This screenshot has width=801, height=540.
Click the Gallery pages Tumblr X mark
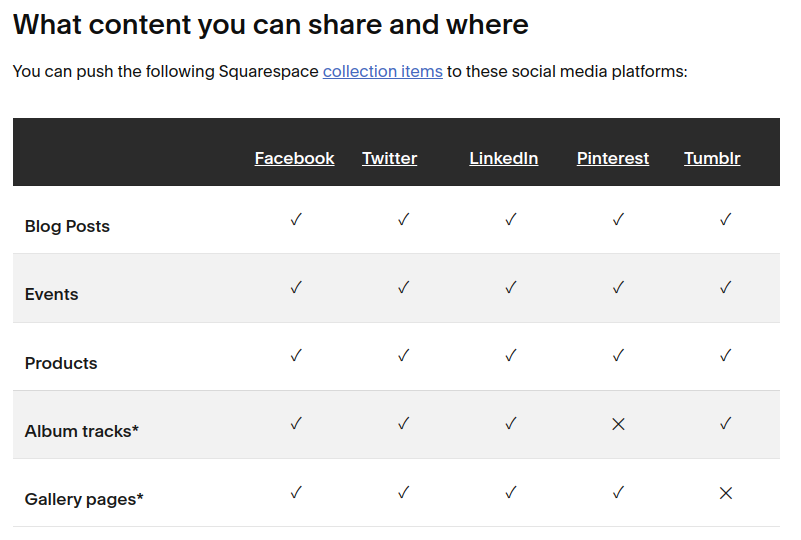tap(726, 493)
